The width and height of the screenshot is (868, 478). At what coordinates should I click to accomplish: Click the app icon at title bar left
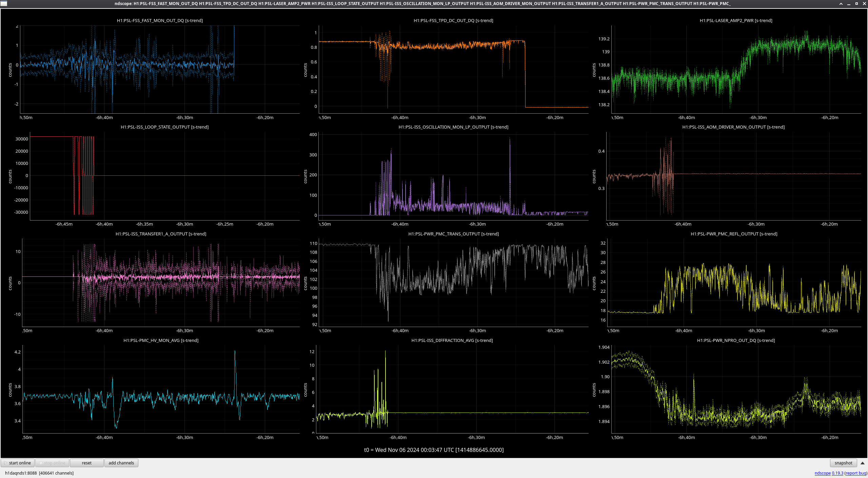[3, 4]
